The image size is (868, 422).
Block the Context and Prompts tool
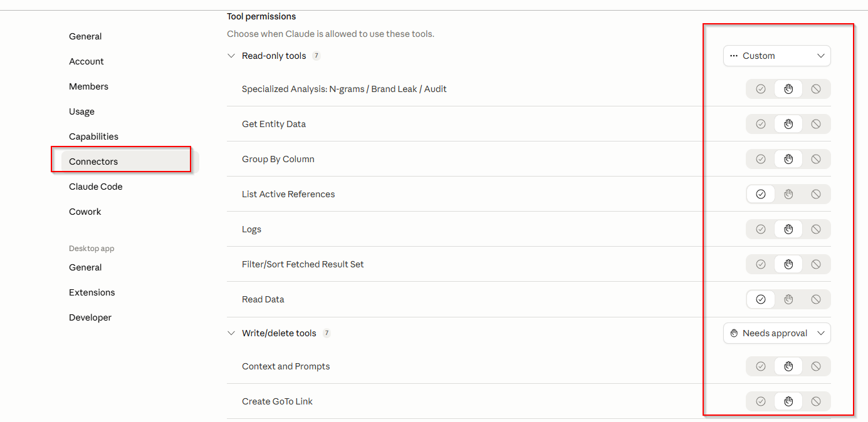pyautogui.click(x=816, y=366)
